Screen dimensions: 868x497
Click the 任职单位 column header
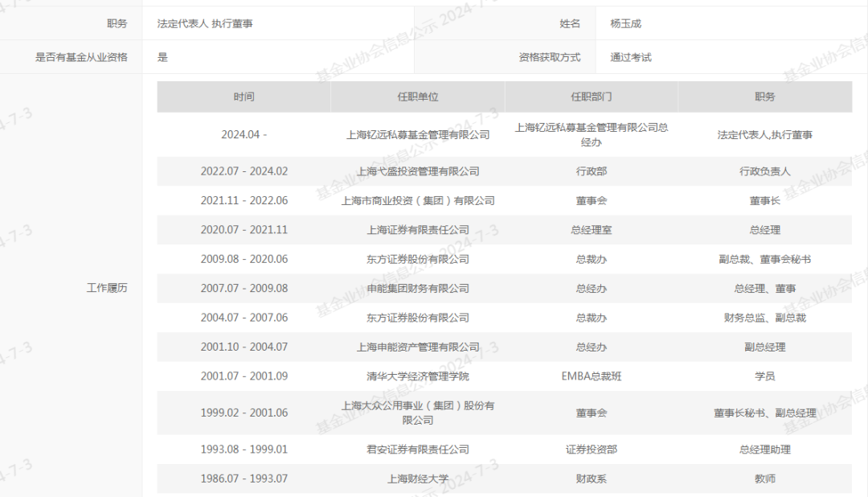pos(416,96)
